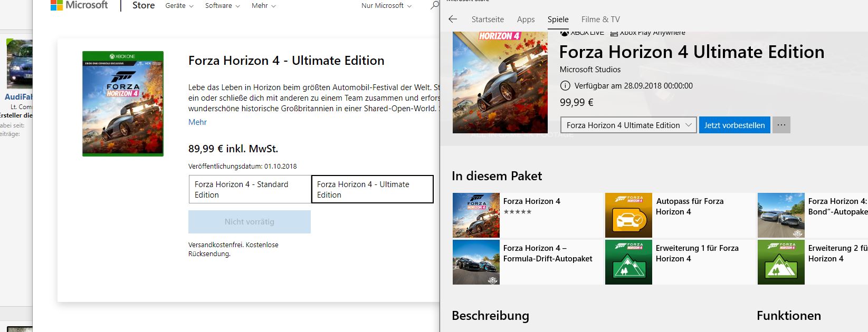Open Erweiterung 1 für Forza Horizon 4 icon
The image size is (868, 332).
(628, 262)
